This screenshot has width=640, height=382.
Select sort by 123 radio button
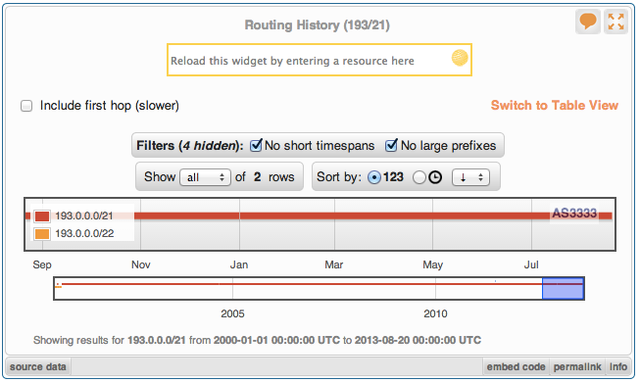coord(374,178)
